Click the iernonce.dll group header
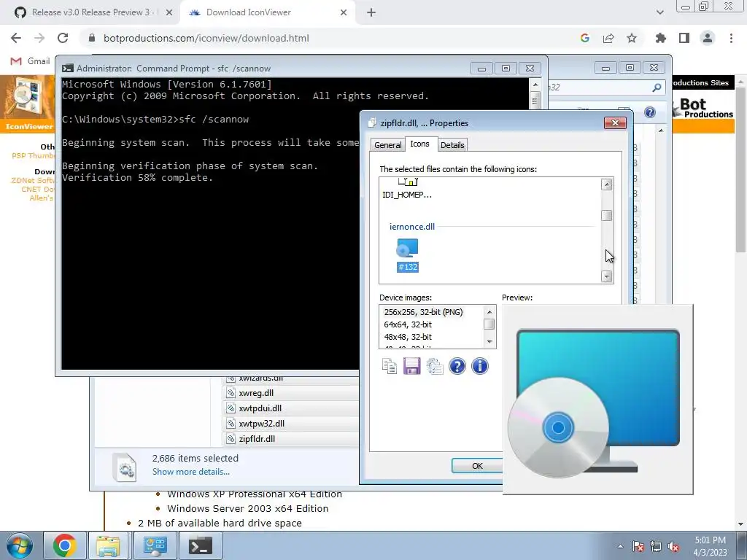The width and height of the screenshot is (747, 560). coord(412,227)
